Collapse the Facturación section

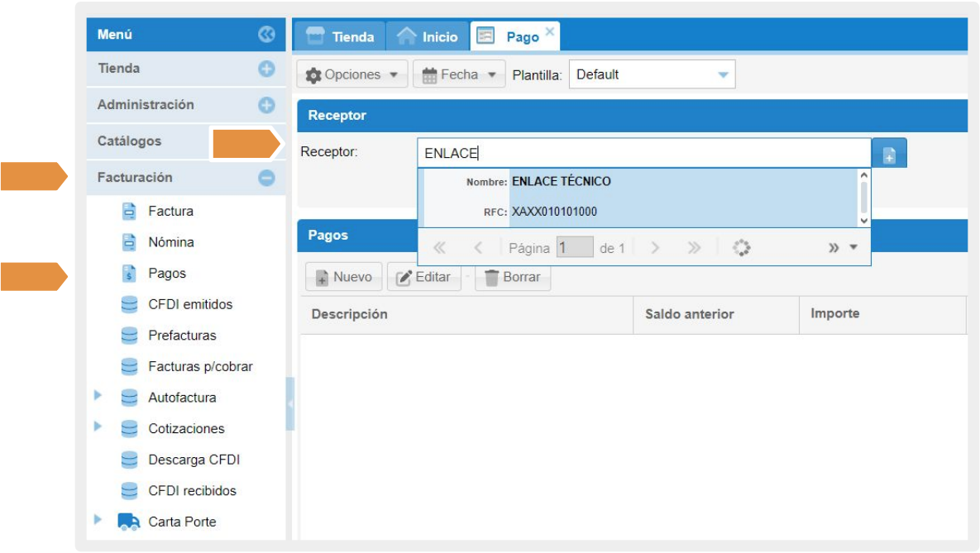pyautogui.click(x=266, y=178)
